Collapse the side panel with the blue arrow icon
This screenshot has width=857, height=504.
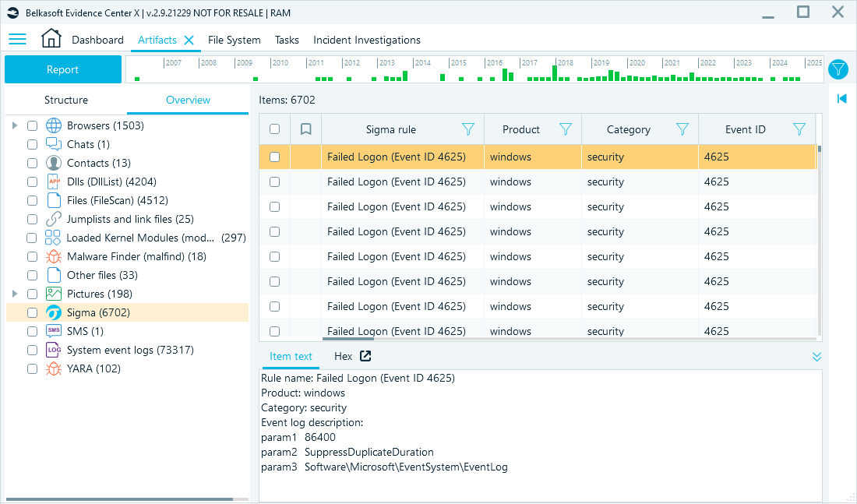[x=841, y=98]
